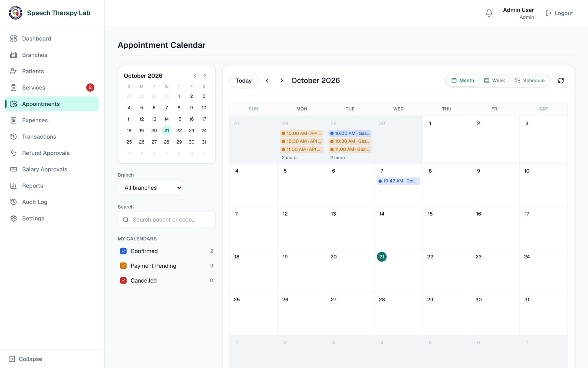Select today's date 21 in main calendar
The height and width of the screenshot is (368, 588).
click(x=382, y=257)
